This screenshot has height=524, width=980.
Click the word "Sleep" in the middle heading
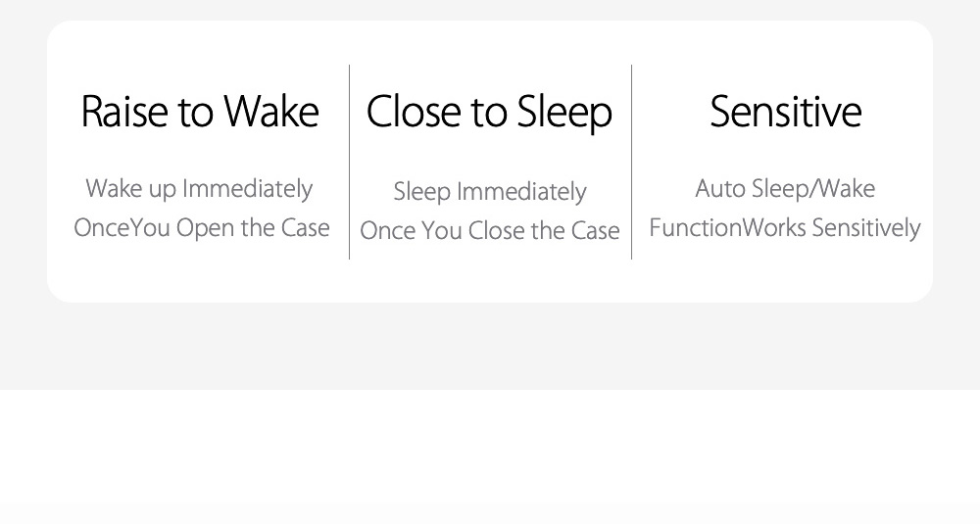tap(564, 112)
